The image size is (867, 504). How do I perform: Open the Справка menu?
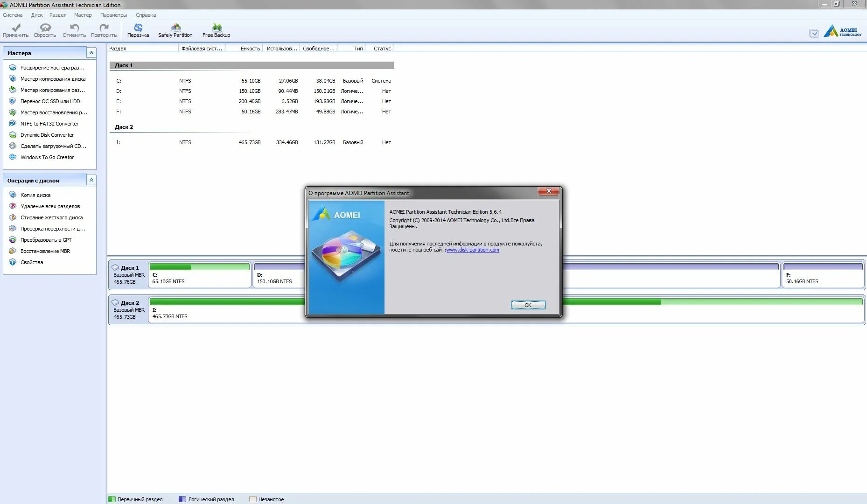pyautogui.click(x=146, y=15)
